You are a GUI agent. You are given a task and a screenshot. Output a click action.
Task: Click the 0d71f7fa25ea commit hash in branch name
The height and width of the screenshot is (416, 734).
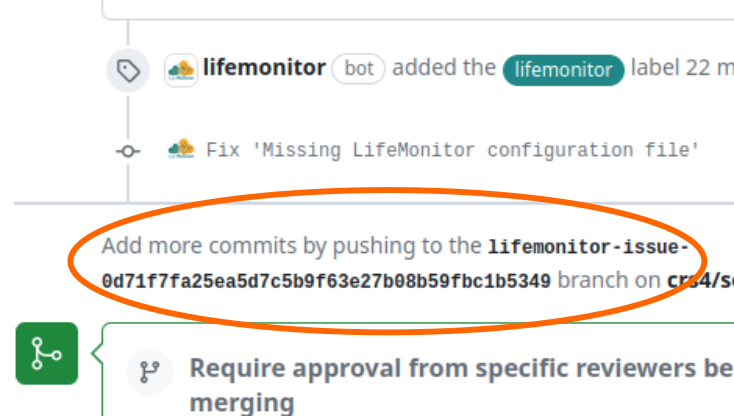coord(326,282)
